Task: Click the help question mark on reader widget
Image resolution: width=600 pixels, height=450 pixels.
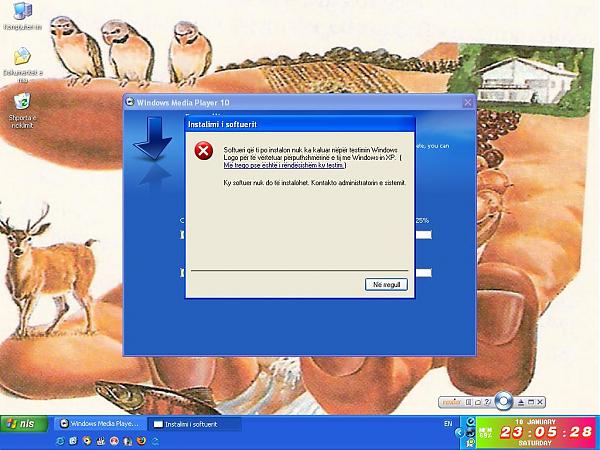Action: (487, 402)
